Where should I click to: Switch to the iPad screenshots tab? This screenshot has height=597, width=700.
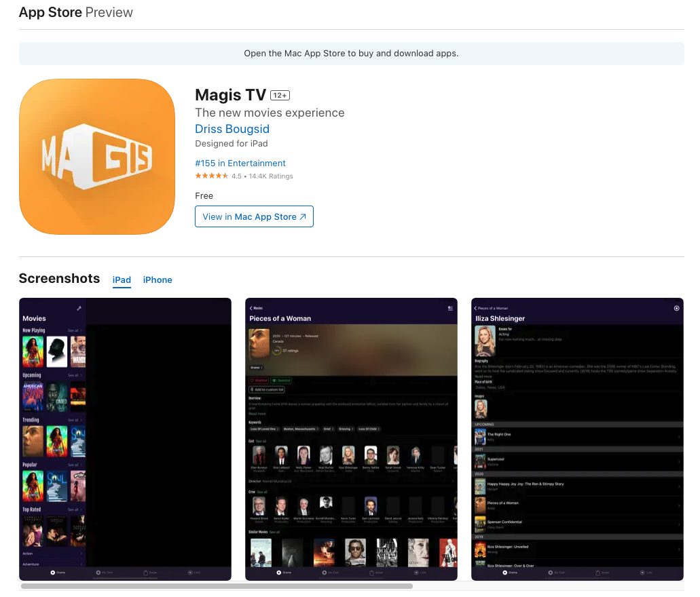tap(122, 280)
